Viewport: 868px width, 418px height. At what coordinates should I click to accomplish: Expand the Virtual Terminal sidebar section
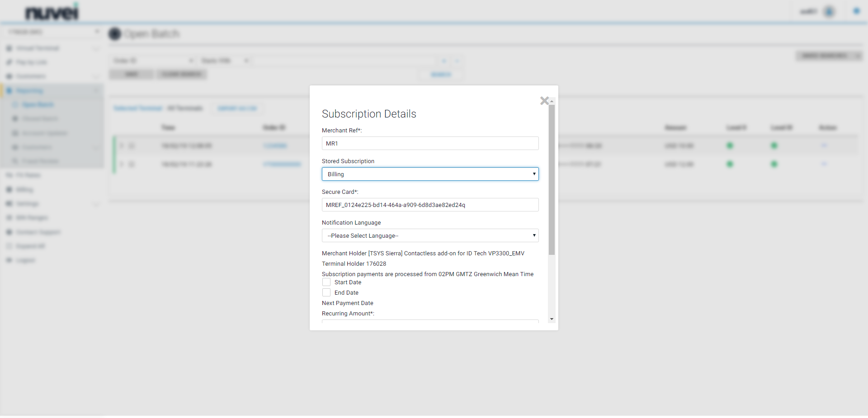38,48
